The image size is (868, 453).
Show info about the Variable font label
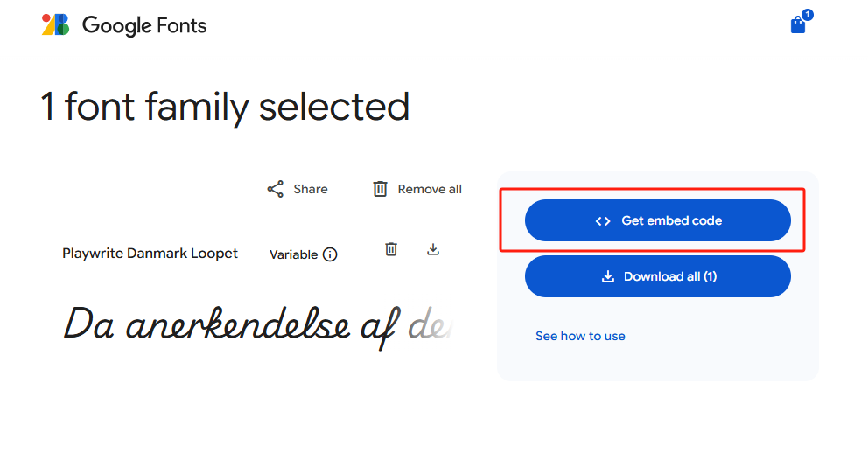[x=330, y=255]
